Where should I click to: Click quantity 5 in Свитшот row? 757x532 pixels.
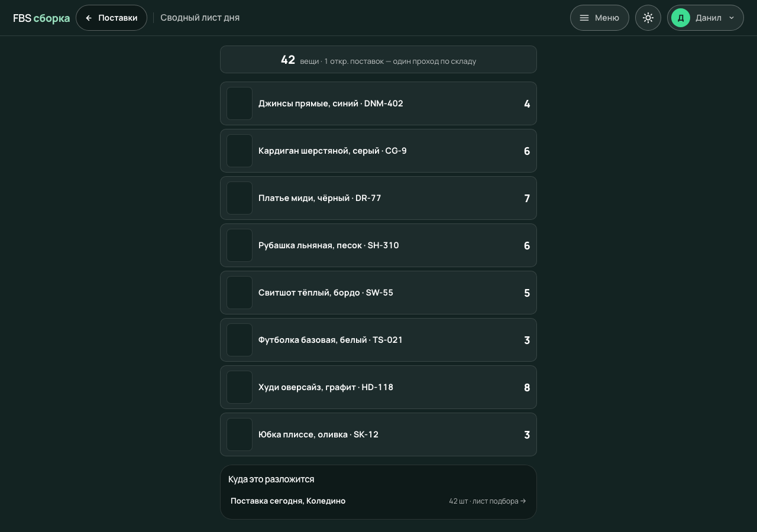coord(527,293)
